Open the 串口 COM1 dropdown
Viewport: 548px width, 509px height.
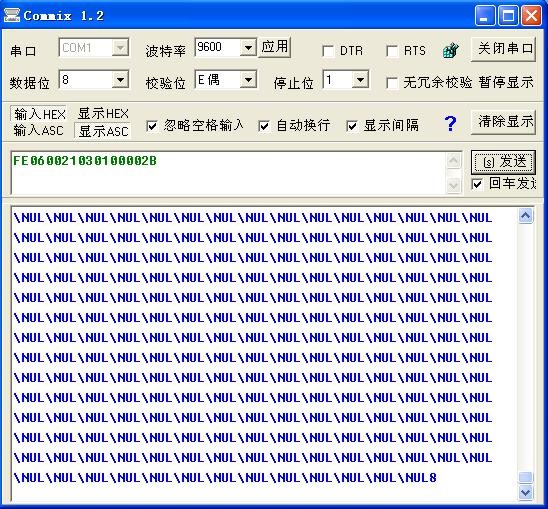(x=120, y=48)
